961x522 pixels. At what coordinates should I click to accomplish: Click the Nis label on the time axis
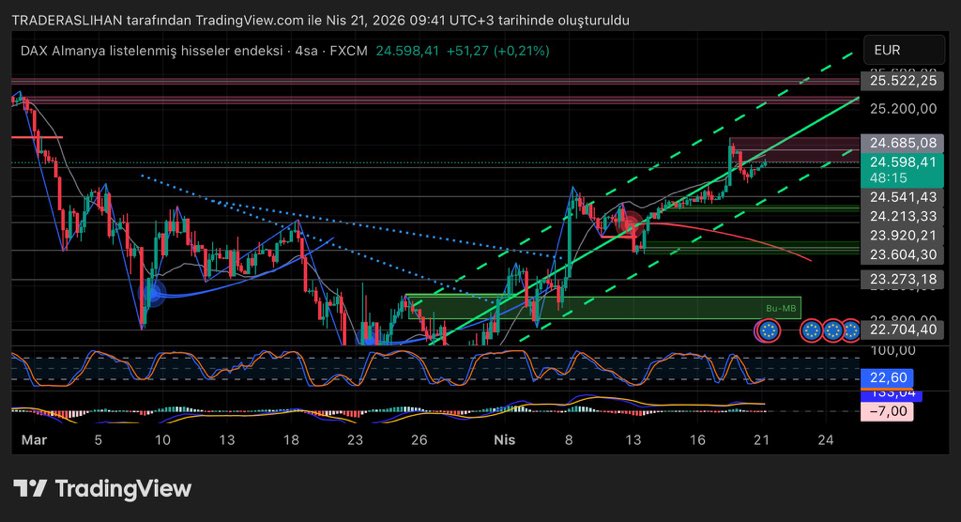[504, 440]
